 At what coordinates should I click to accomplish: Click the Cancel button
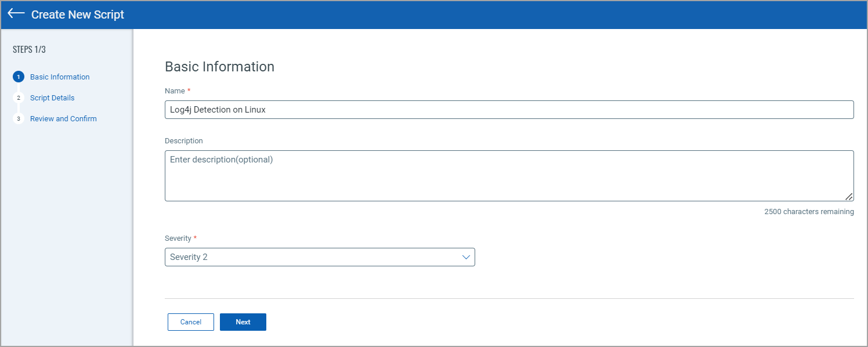point(190,321)
